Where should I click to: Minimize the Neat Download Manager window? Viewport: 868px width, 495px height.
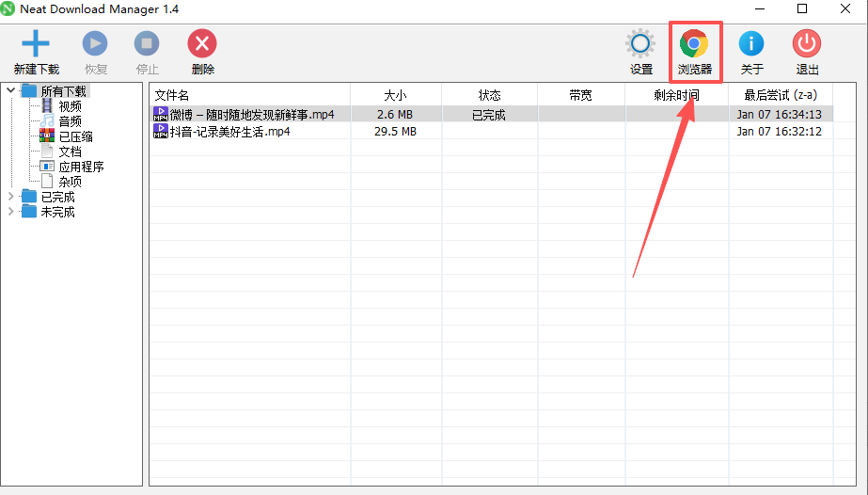[760, 8]
